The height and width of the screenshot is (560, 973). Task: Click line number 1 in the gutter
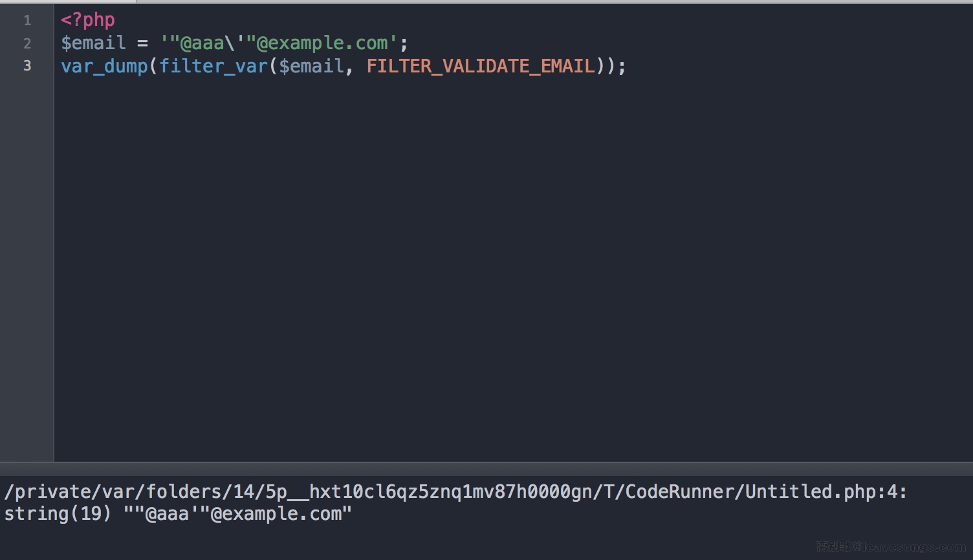click(27, 21)
